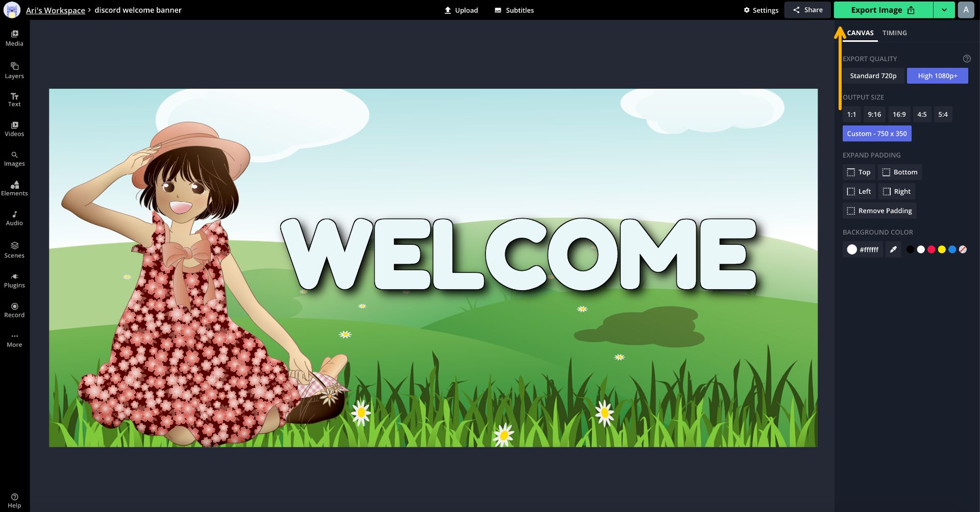
Task: Click the Record tool icon
Action: click(14, 306)
